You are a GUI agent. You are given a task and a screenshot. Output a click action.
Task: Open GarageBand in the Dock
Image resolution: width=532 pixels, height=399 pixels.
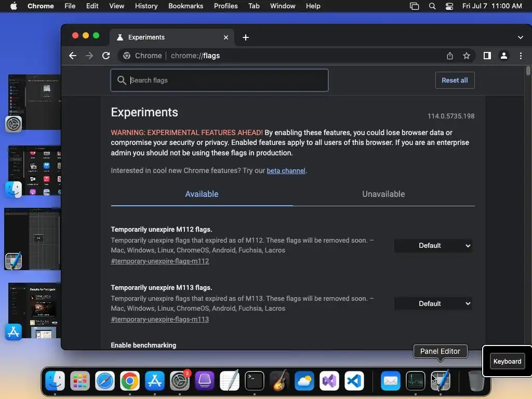coord(279,381)
